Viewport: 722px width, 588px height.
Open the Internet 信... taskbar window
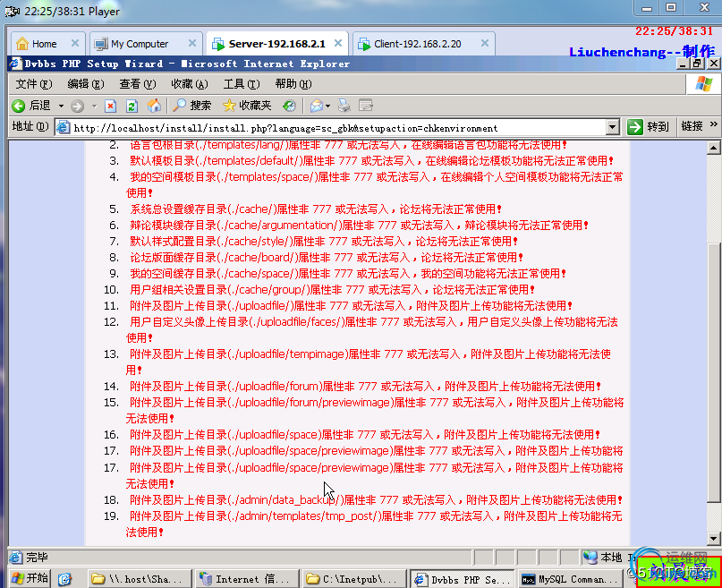247,579
